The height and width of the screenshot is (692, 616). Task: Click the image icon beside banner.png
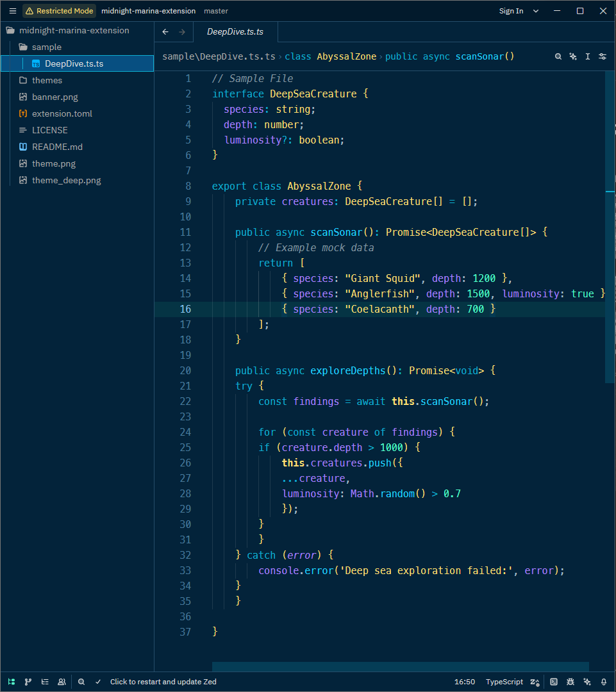pyautogui.click(x=23, y=97)
